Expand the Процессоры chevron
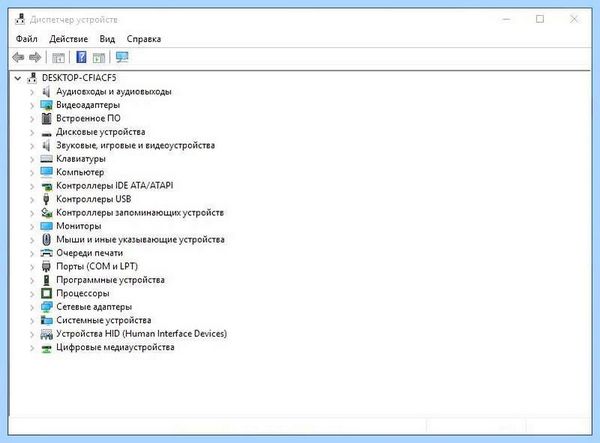 point(32,294)
